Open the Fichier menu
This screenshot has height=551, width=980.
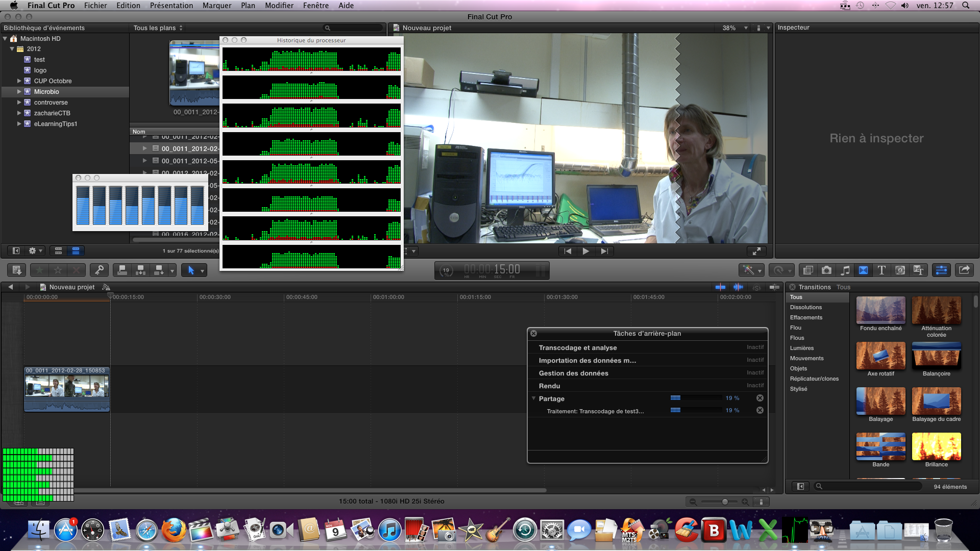(x=95, y=5)
